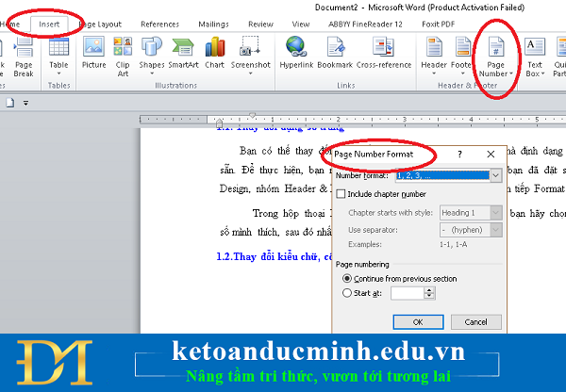The image size is (566, 392).
Task: Open the Clip Art pane
Action: pos(123,57)
